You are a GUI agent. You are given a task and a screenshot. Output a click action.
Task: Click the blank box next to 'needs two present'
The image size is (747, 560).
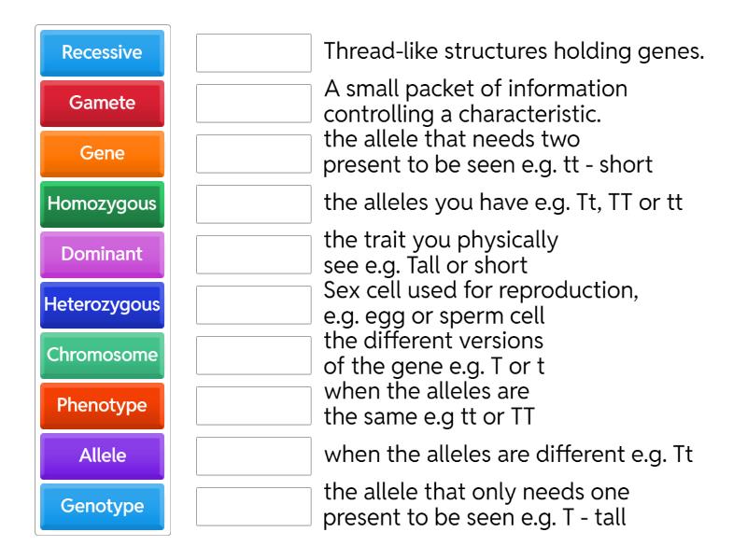pos(254,154)
